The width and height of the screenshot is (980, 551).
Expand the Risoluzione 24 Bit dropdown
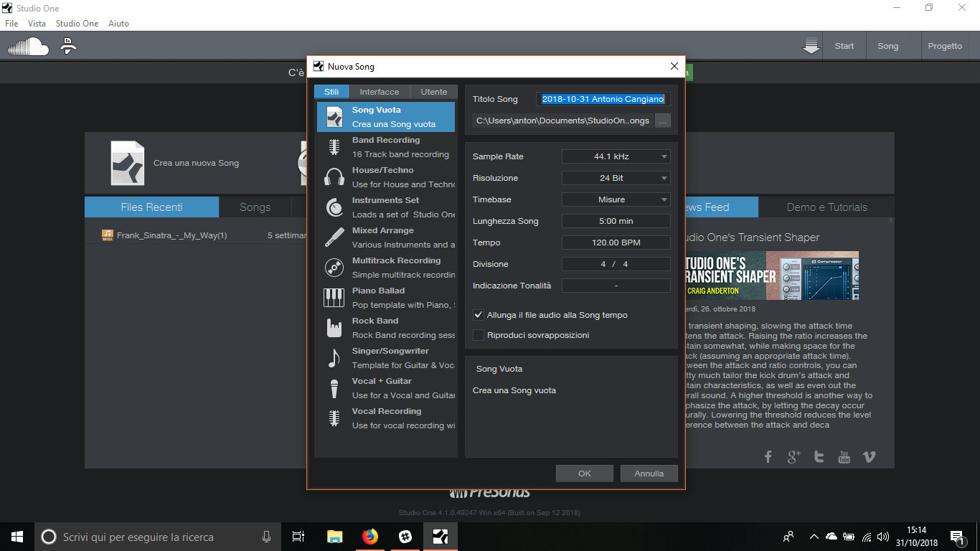pyautogui.click(x=616, y=178)
